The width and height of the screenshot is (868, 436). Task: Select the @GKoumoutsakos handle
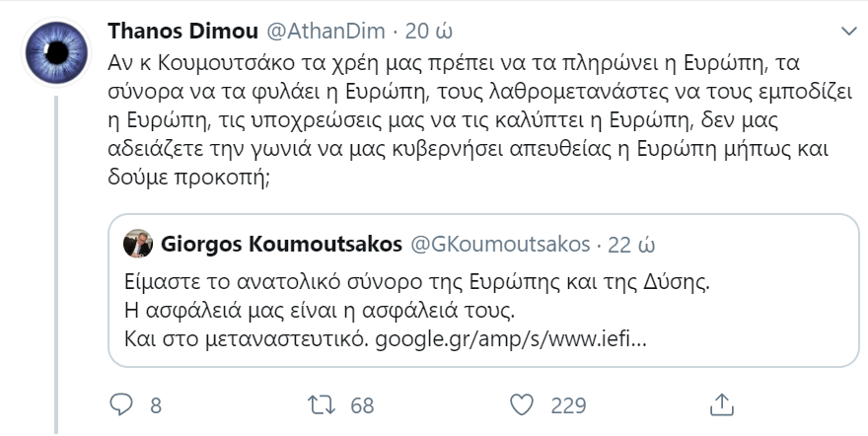[x=499, y=244]
